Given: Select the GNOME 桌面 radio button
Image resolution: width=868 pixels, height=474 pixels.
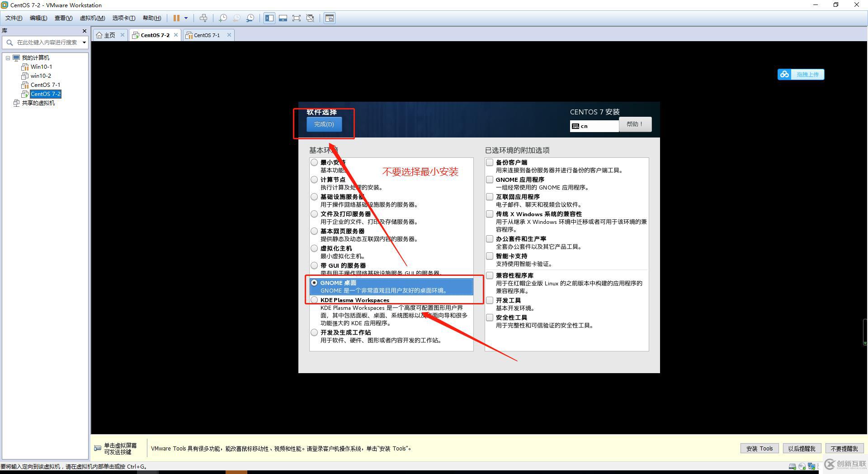Looking at the screenshot, I should click(x=314, y=283).
